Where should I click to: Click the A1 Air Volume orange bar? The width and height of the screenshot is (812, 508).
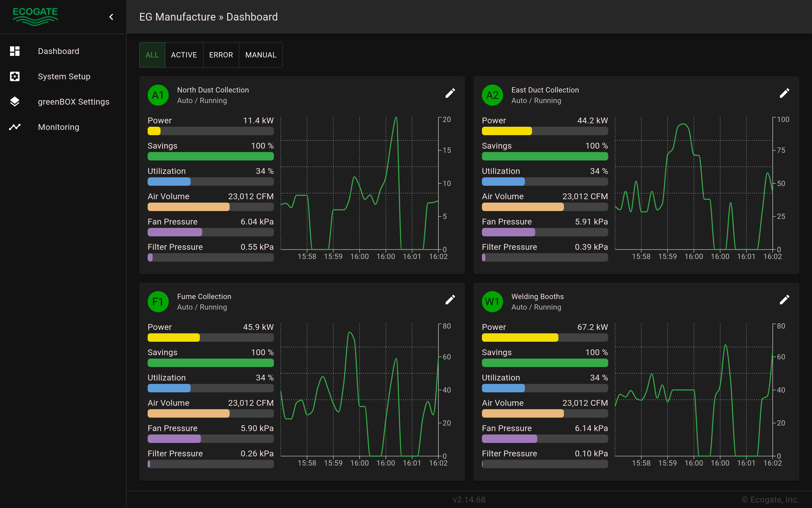(x=211, y=207)
